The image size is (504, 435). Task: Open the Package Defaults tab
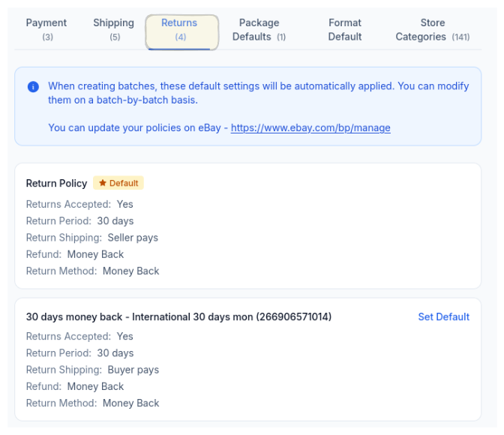pyautogui.click(x=259, y=29)
